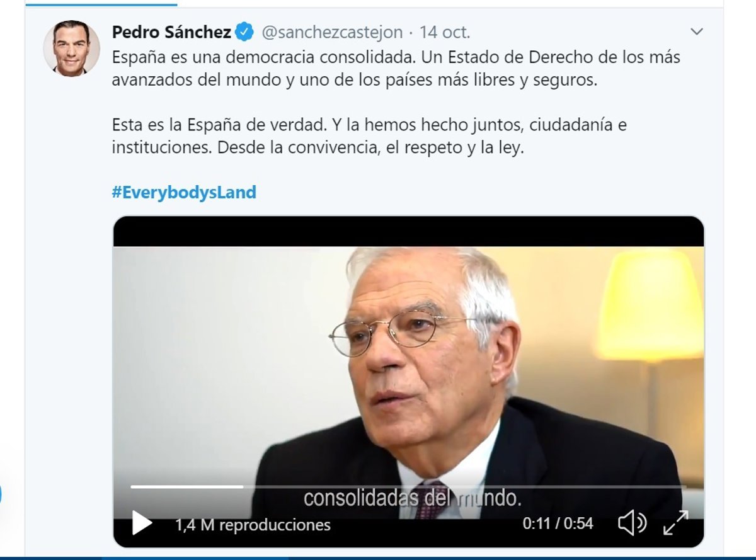Click the video frame showing the speaker
The width and height of the screenshot is (756, 560).
408,372
